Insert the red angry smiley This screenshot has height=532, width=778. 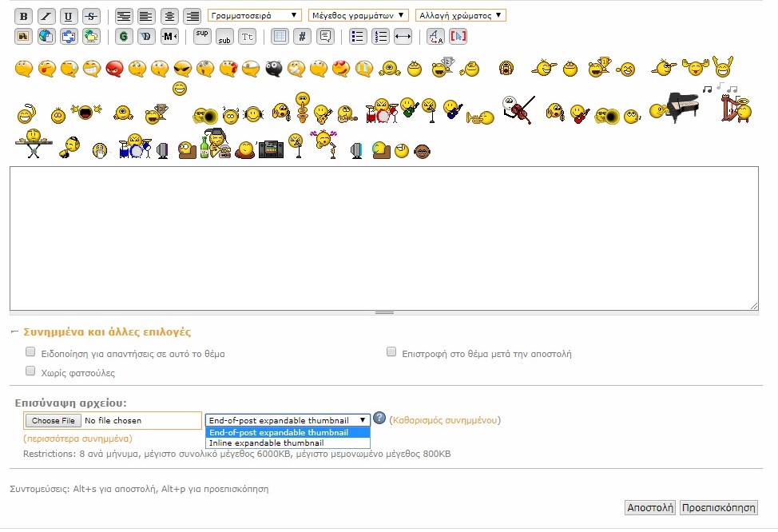pos(113,69)
